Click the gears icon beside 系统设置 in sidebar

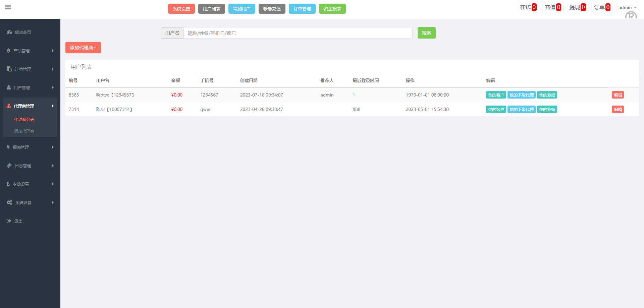(9, 202)
